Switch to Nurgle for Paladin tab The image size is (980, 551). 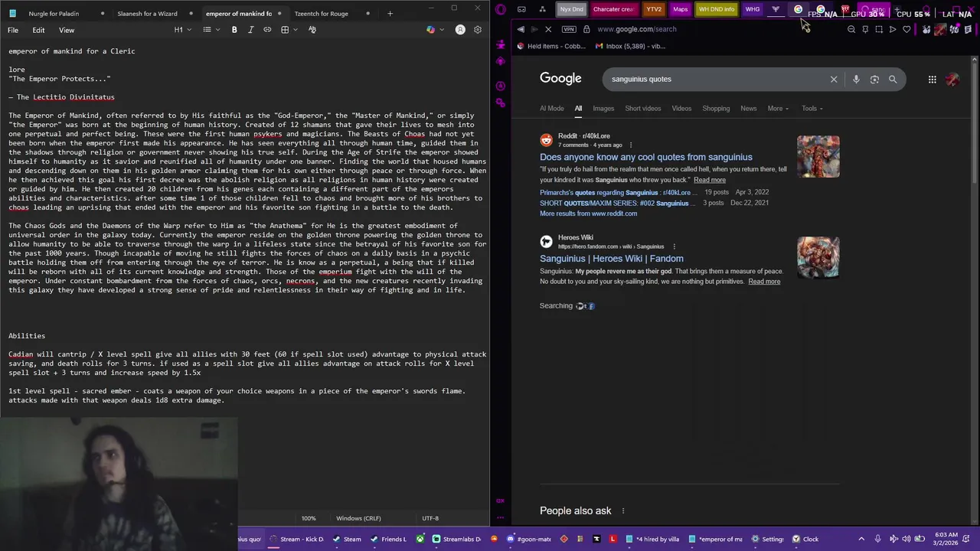click(54, 14)
